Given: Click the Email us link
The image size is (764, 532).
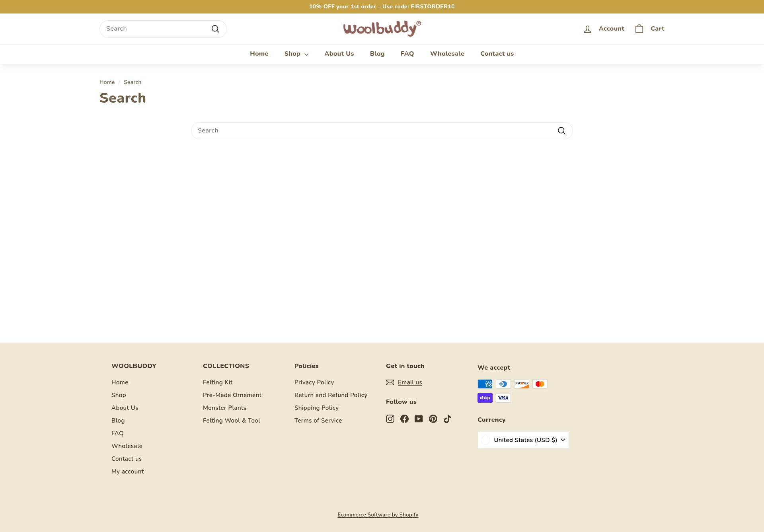Looking at the screenshot, I should tap(410, 382).
